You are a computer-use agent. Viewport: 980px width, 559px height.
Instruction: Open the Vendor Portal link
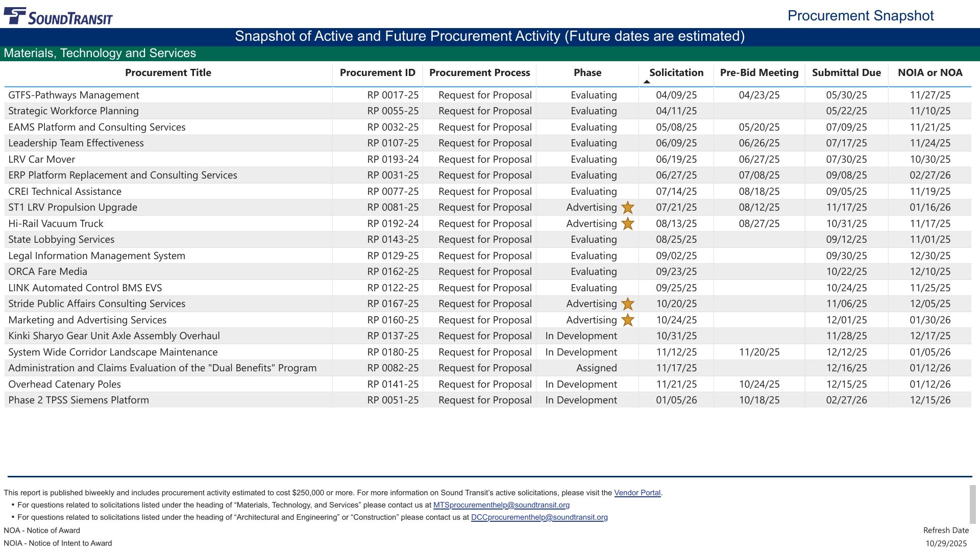tap(637, 493)
